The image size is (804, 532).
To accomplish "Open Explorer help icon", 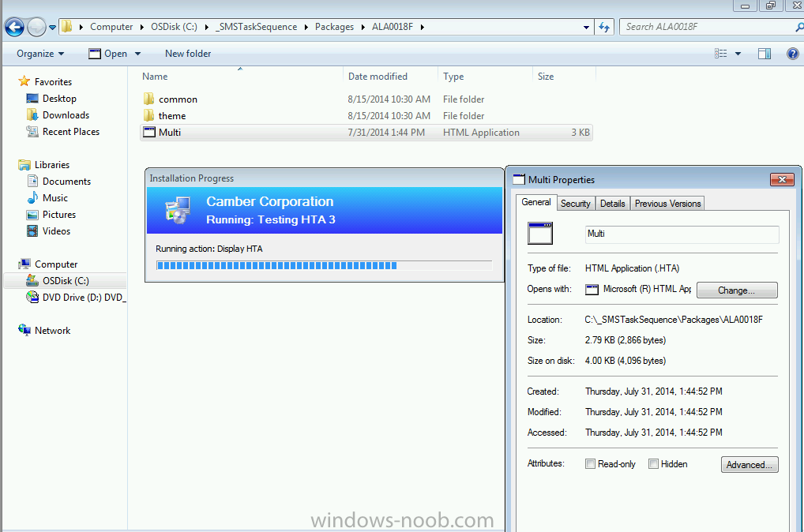I will (792, 54).
